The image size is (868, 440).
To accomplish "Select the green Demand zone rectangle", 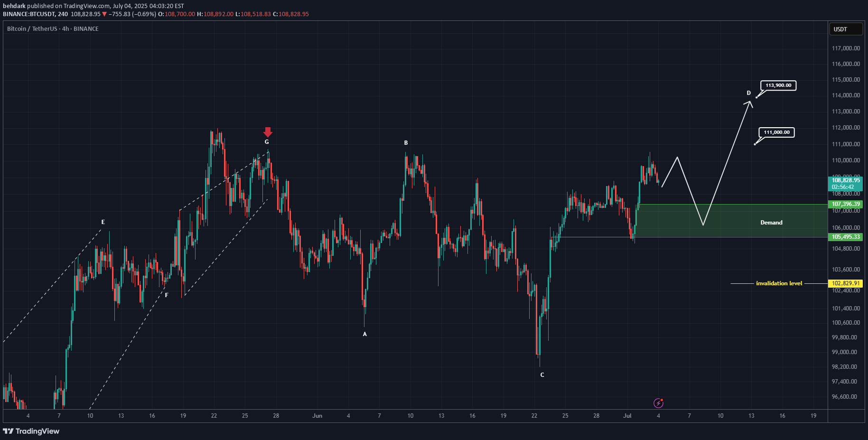I will point(731,221).
